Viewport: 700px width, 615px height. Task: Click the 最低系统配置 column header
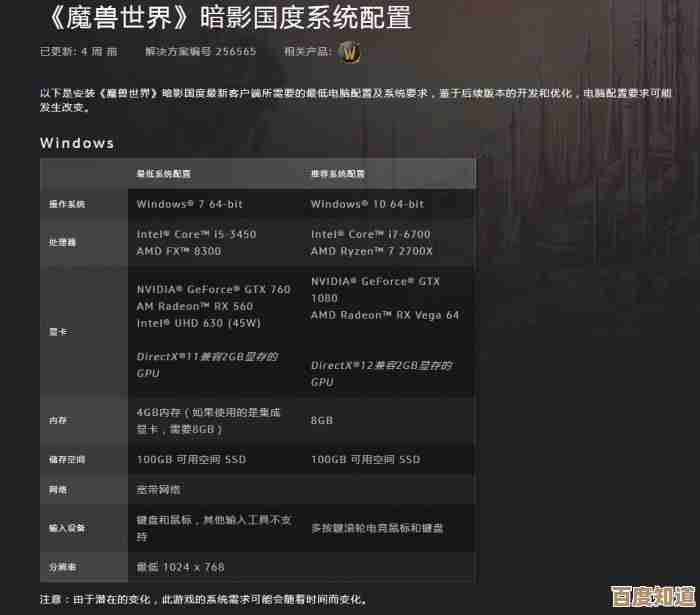pos(163,174)
